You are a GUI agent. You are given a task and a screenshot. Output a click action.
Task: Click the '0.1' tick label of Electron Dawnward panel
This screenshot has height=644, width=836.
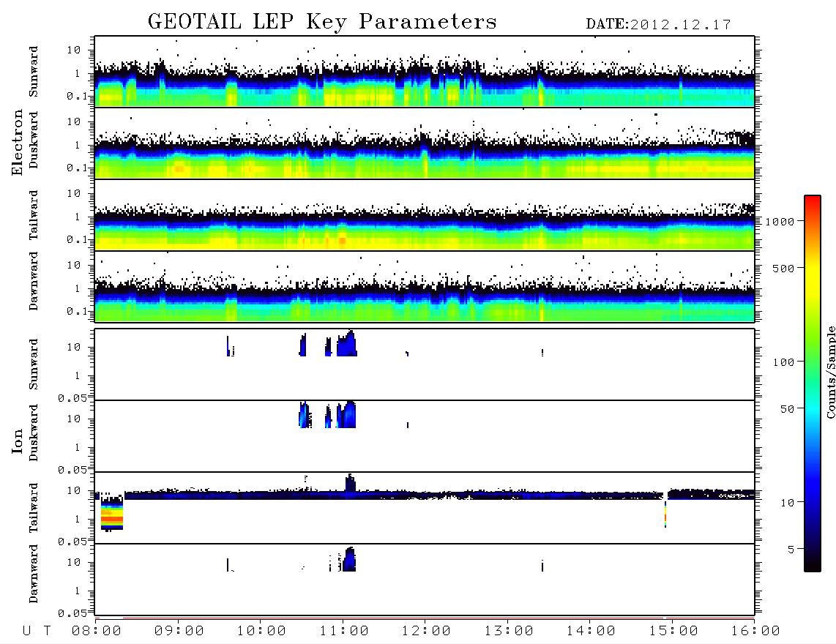77,311
